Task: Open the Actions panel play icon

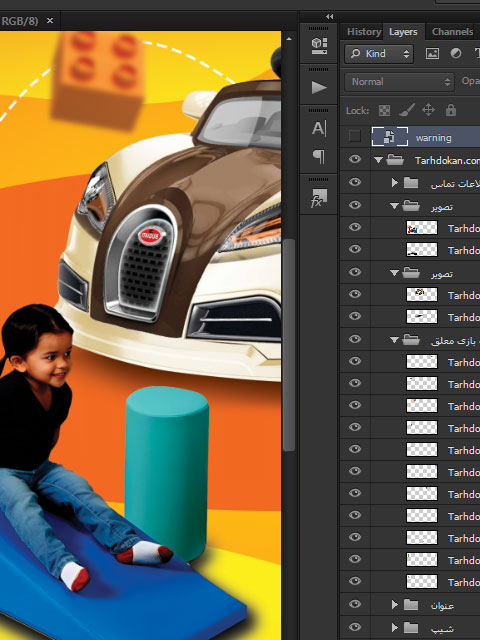Action: pos(319,87)
